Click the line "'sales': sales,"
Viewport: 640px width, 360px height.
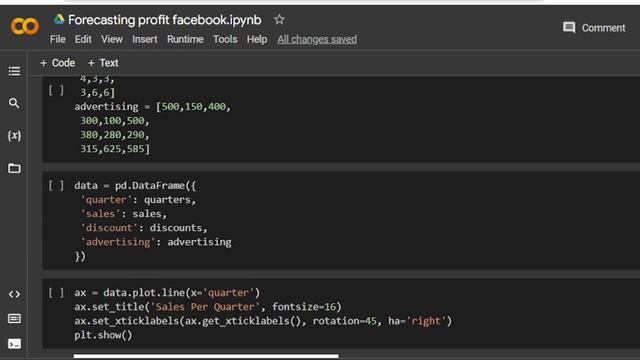tap(124, 214)
